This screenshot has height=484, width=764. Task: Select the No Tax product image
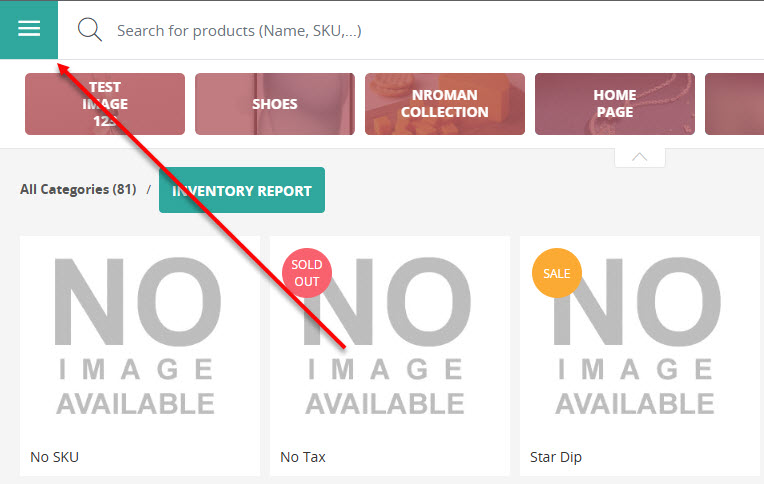[x=390, y=337]
